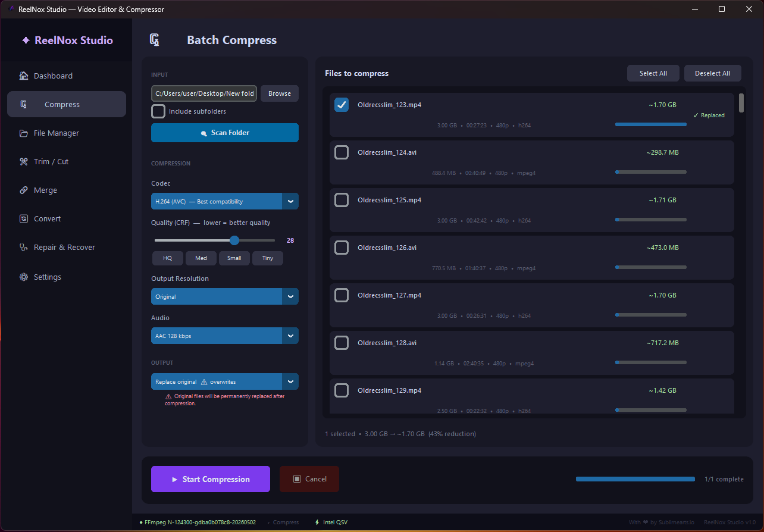Click the Compress icon in sidebar

[24, 104]
